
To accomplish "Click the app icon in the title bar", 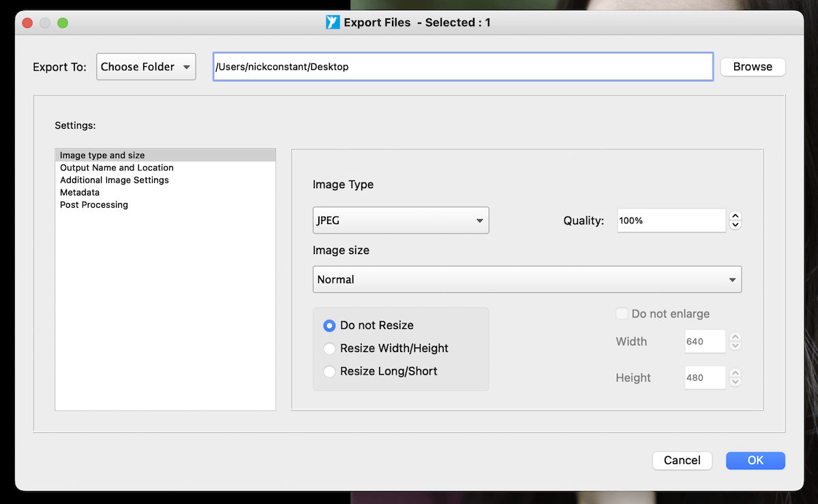I will point(332,22).
